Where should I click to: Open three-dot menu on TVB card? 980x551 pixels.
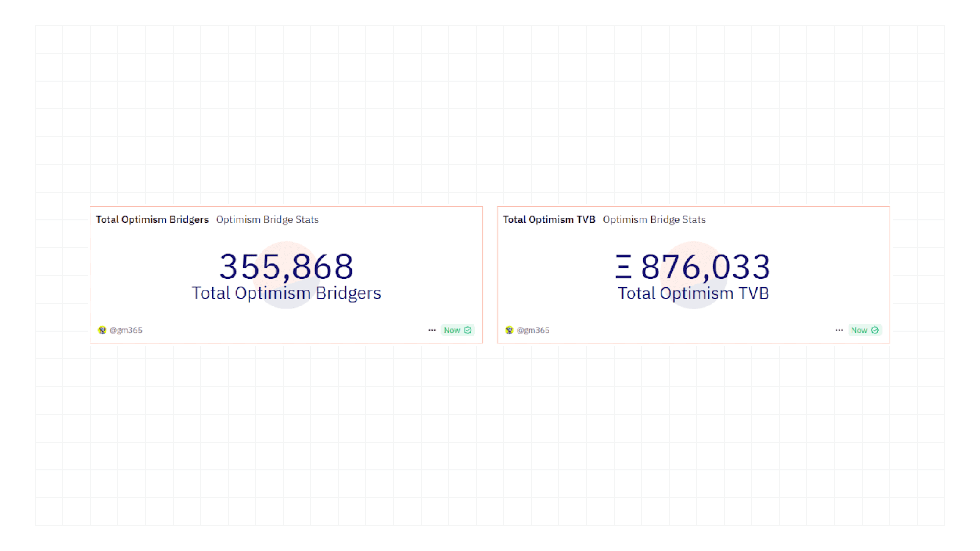(x=839, y=330)
